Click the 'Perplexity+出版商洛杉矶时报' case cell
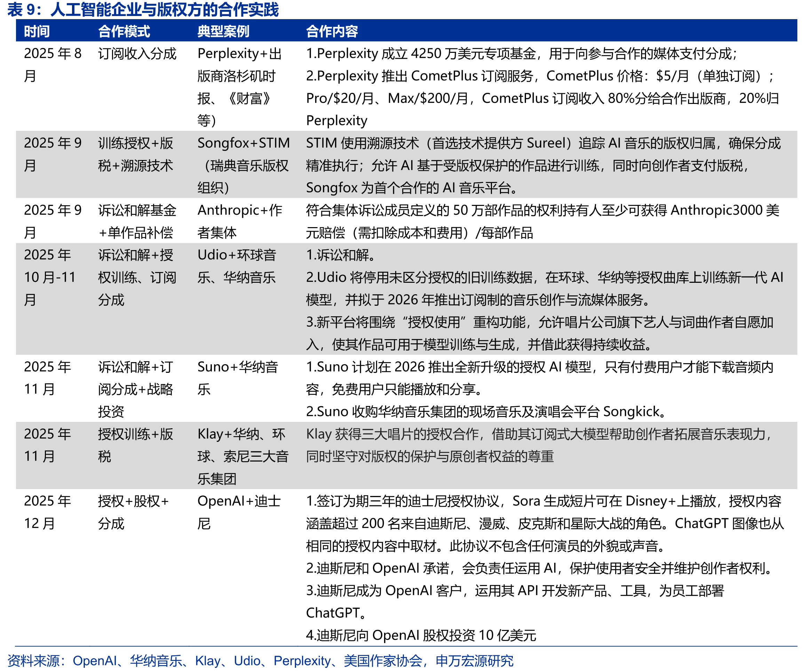 (240, 87)
